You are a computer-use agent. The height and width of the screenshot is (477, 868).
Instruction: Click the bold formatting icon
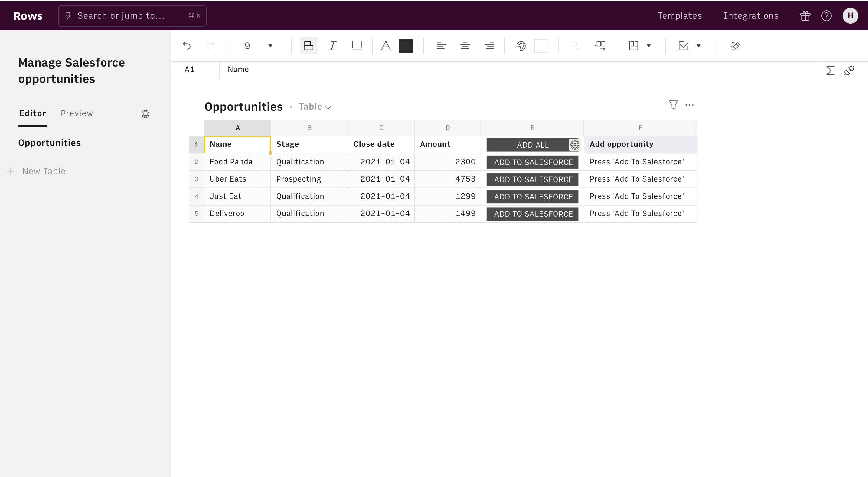pyautogui.click(x=308, y=45)
